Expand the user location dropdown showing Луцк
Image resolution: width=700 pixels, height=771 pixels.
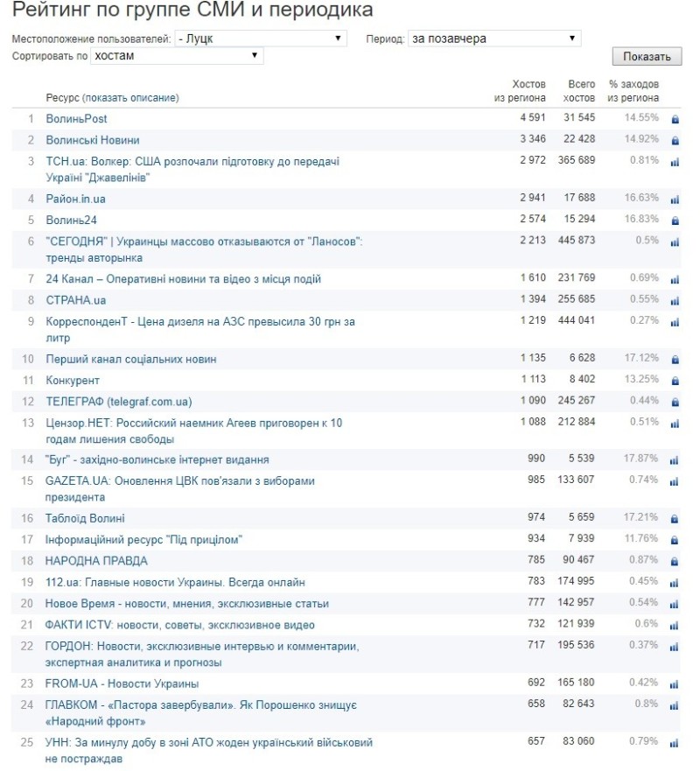[260, 39]
